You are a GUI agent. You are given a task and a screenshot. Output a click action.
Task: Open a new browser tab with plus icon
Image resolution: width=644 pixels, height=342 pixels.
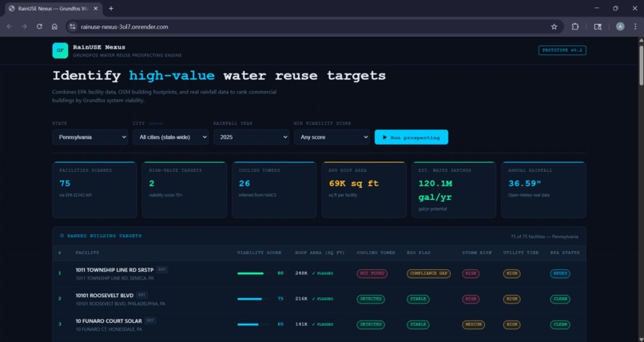pyautogui.click(x=111, y=8)
